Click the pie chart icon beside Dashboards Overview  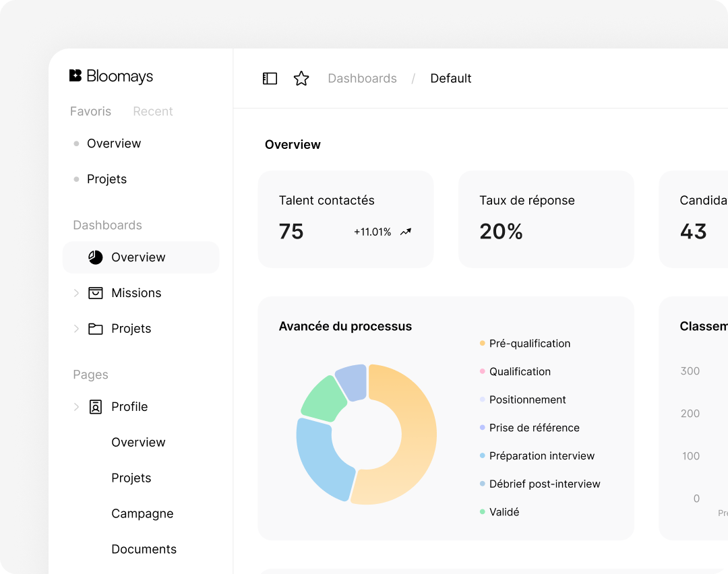click(x=95, y=257)
